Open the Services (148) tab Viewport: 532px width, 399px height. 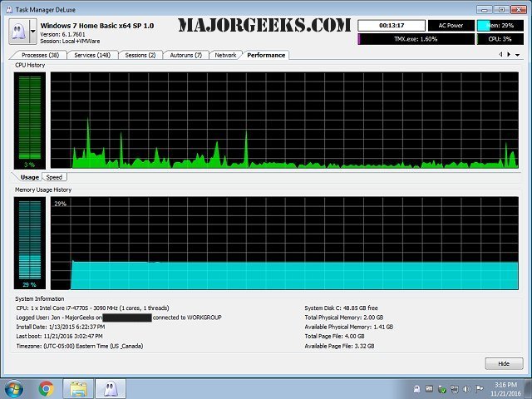click(92, 55)
